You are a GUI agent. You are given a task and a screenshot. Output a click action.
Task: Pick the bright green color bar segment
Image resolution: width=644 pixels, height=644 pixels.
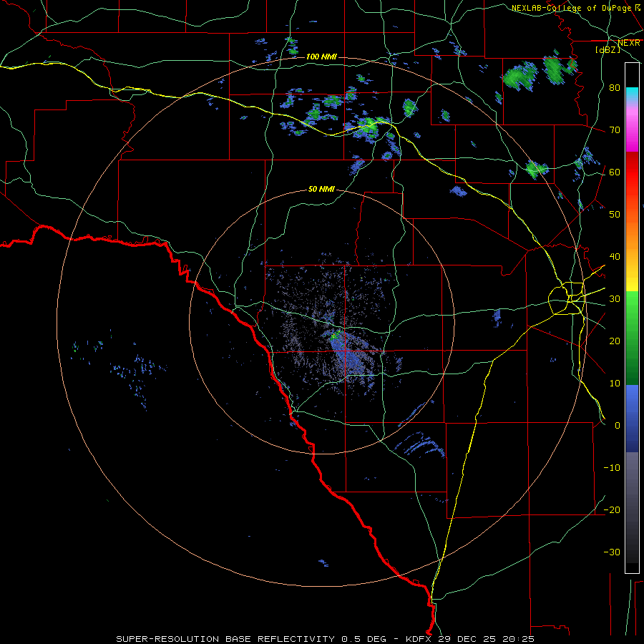[632, 312]
